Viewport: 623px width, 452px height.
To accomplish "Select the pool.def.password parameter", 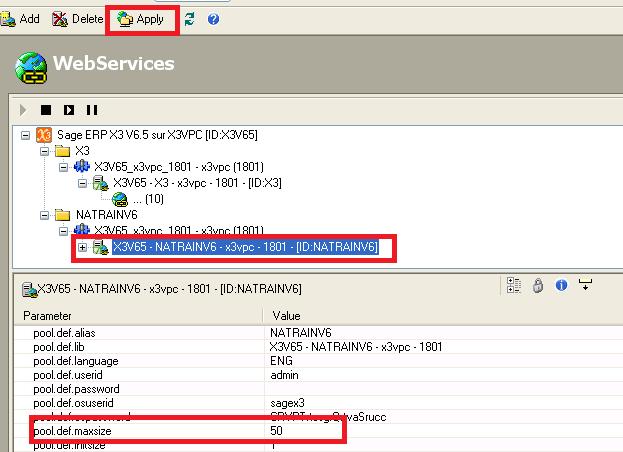I will [x=76, y=389].
